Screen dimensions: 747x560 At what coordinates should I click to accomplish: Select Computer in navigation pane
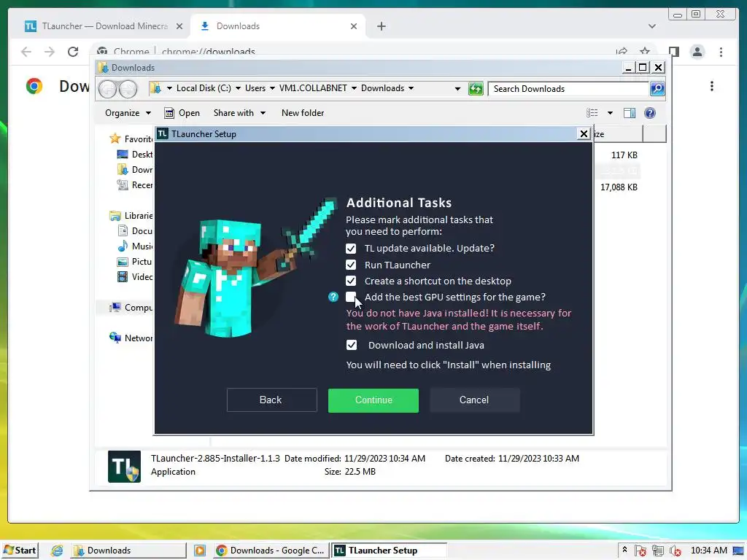click(131, 308)
